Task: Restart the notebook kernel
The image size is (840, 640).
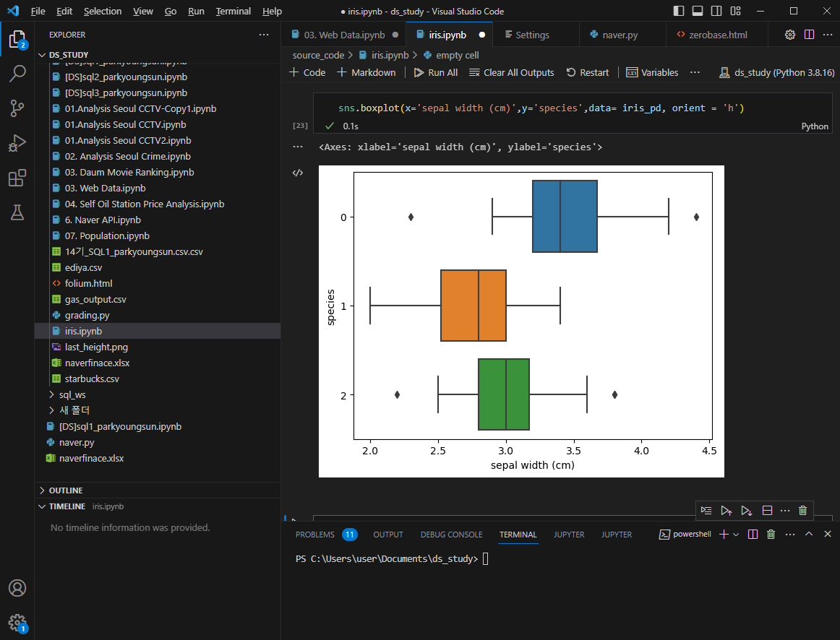Action: pos(588,72)
